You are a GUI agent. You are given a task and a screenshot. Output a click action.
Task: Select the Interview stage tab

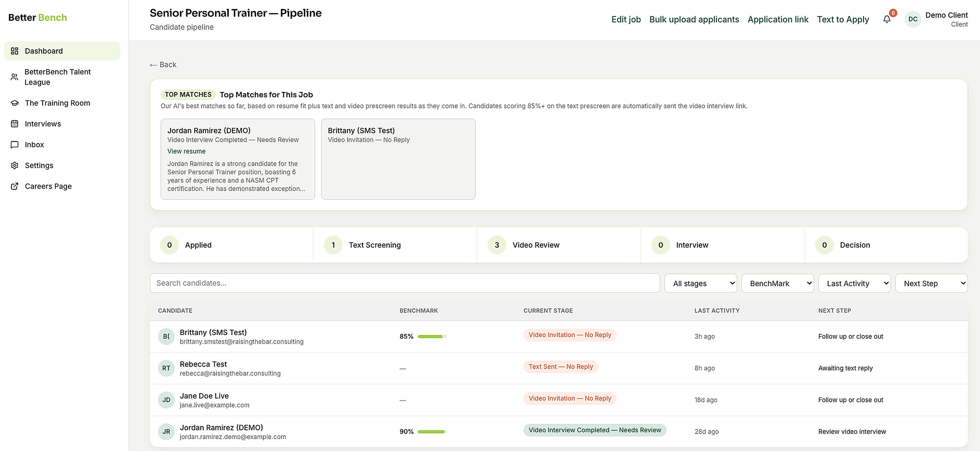722,245
